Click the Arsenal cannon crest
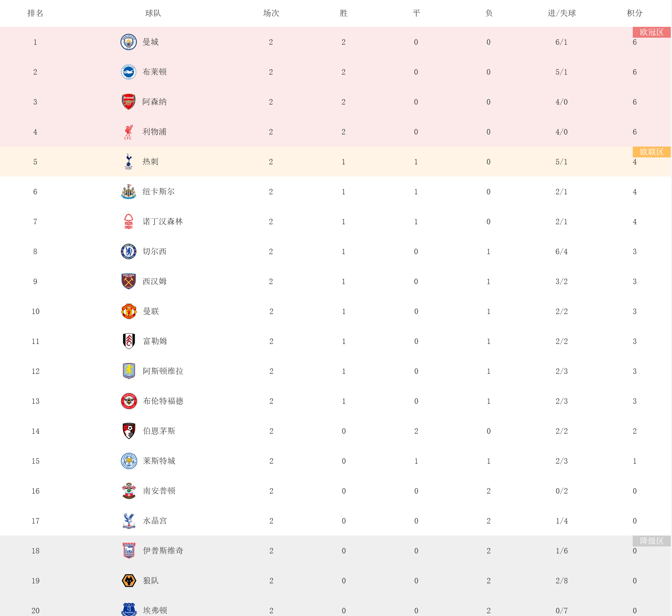 click(128, 102)
